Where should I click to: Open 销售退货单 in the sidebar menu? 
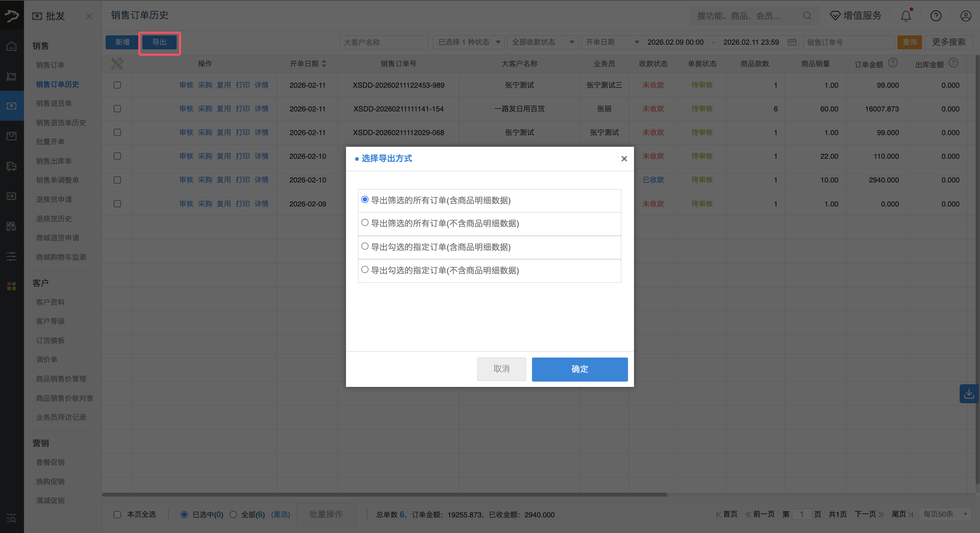pyautogui.click(x=53, y=103)
